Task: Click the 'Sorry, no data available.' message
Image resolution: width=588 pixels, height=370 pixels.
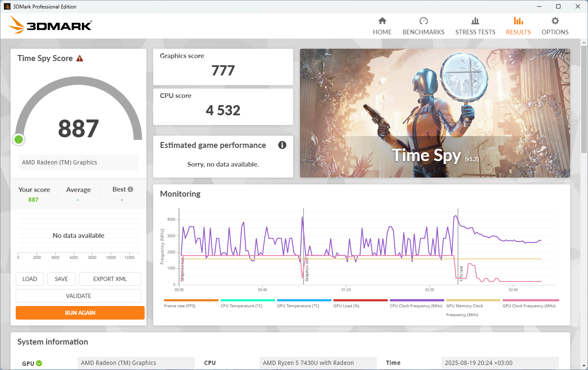Action: pos(223,164)
